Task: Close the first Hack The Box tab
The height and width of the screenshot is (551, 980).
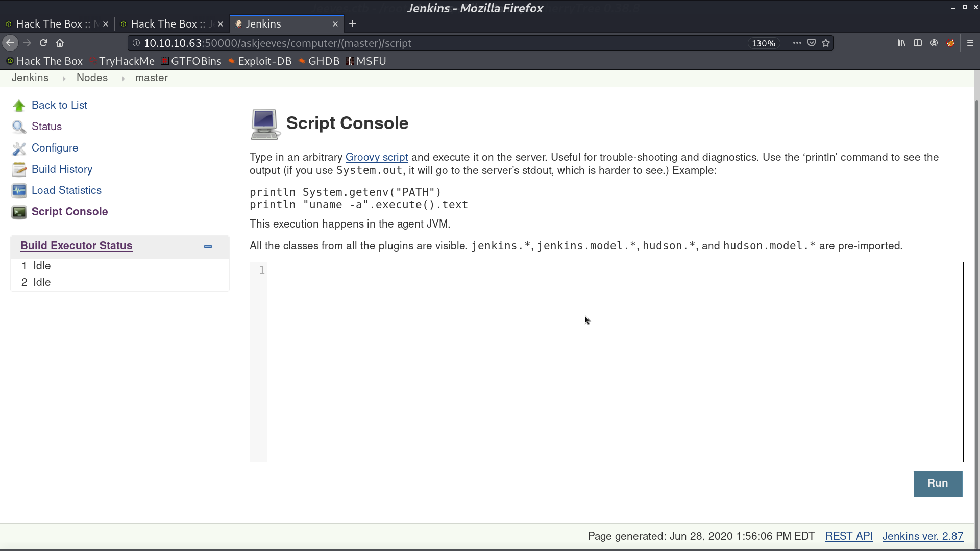Action: pos(106,24)
